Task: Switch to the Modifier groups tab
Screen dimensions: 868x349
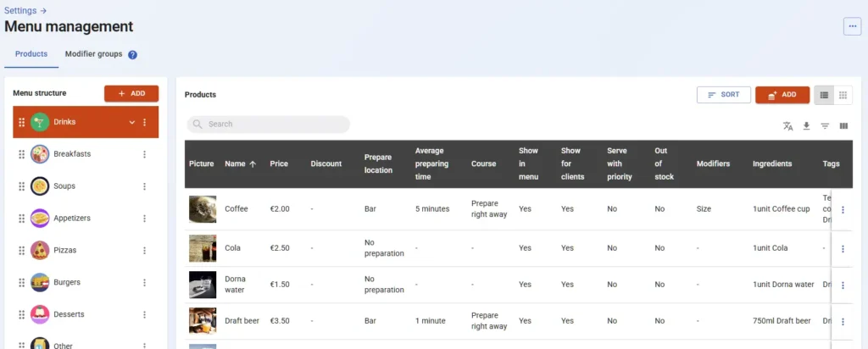Action: [x=93, y=54]
